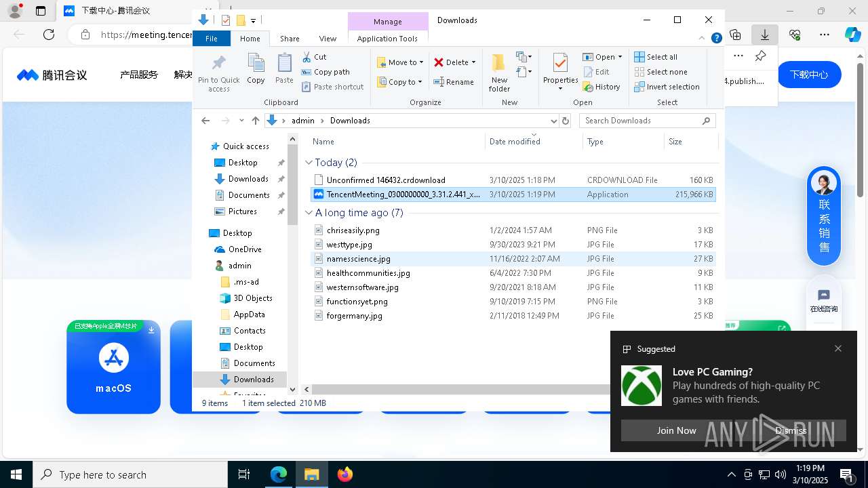Go back in Explorer navigation
The image size is (868, 488).
(x=205, y=121)
